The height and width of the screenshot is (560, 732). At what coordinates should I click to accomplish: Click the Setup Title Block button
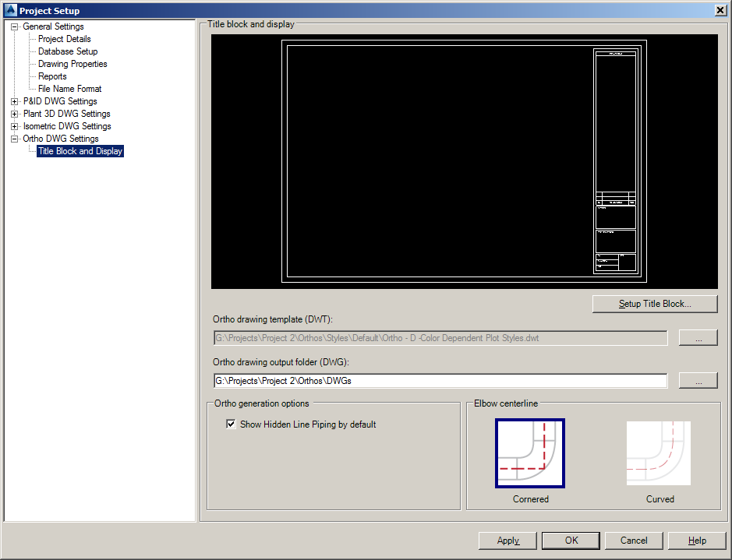click(655, 304)
